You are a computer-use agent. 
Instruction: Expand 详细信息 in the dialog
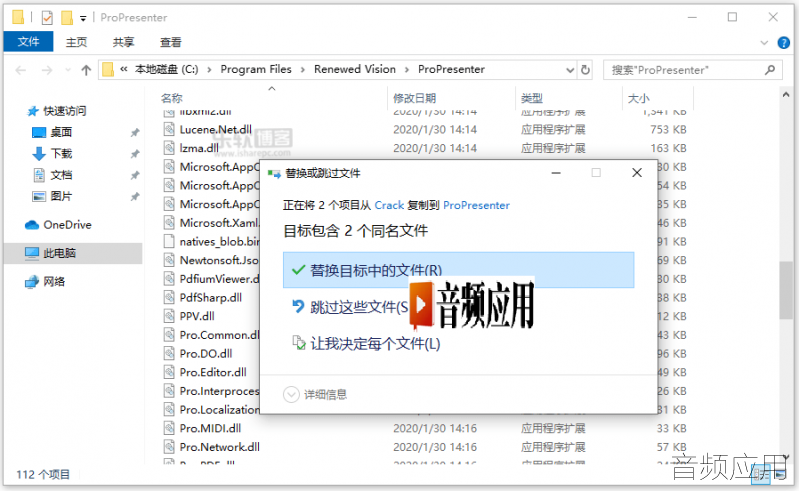point(315,394)
